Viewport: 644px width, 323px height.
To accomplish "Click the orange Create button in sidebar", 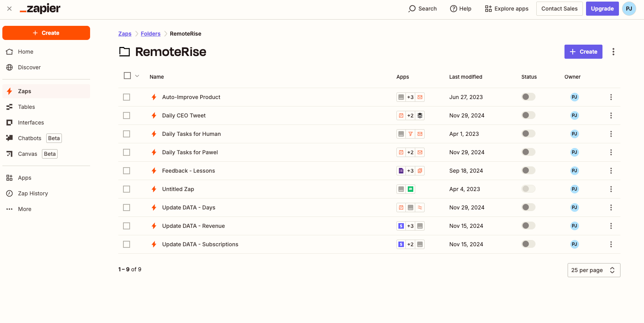I will [46, 33].
